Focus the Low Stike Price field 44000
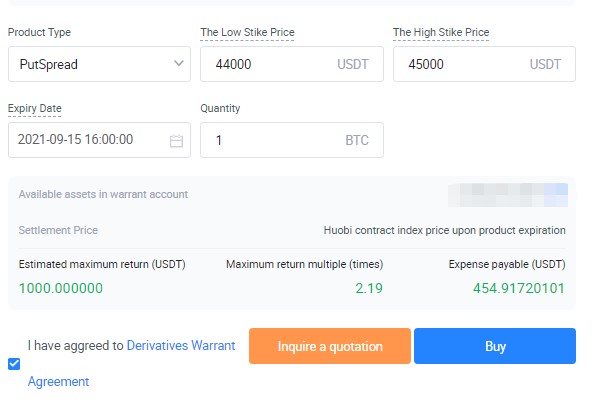 click(292, 64)
